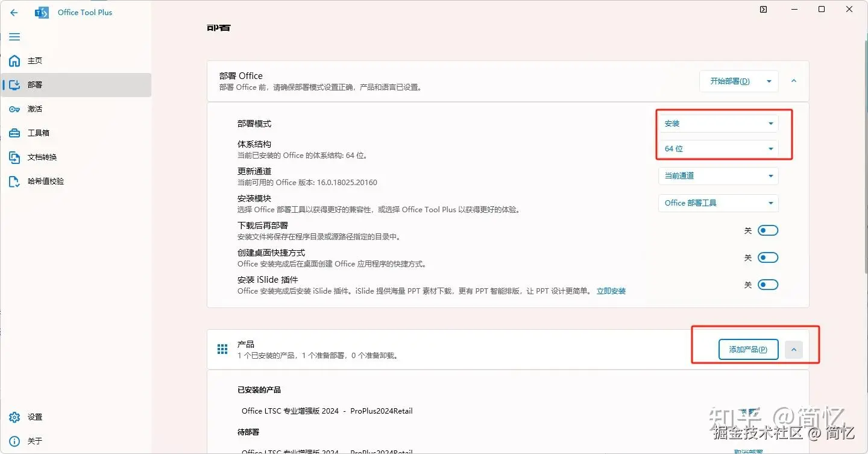Viewport: 868px width, 454px height.
Task: Click the 待部署 heading
Action: point(248,432)
